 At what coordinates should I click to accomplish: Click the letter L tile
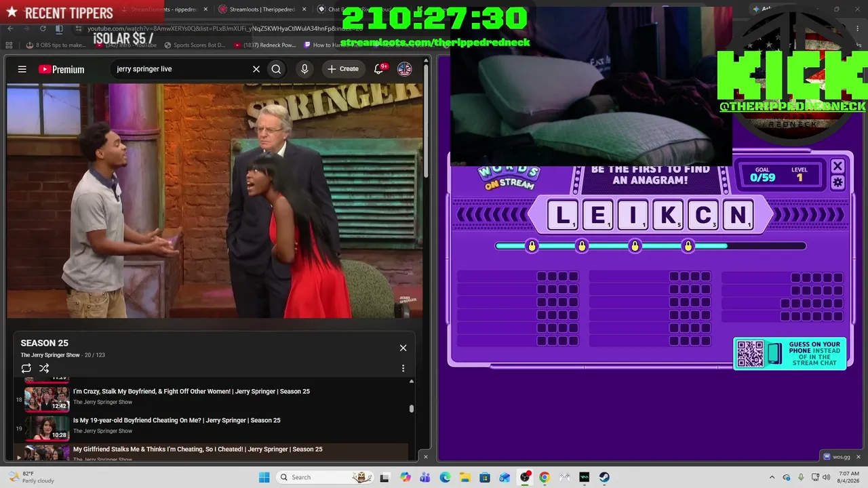[x=563, y=216]
